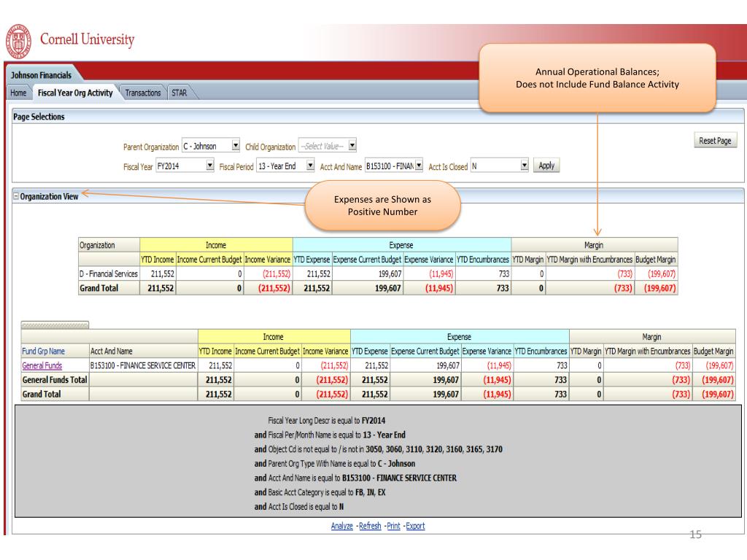Click the Print link
Screen dimensions: 747x560
click(393, 526)
